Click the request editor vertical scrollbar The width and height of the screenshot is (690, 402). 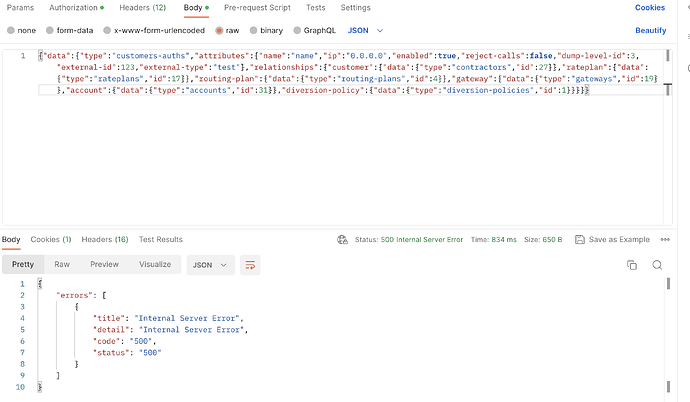point(668,55)
